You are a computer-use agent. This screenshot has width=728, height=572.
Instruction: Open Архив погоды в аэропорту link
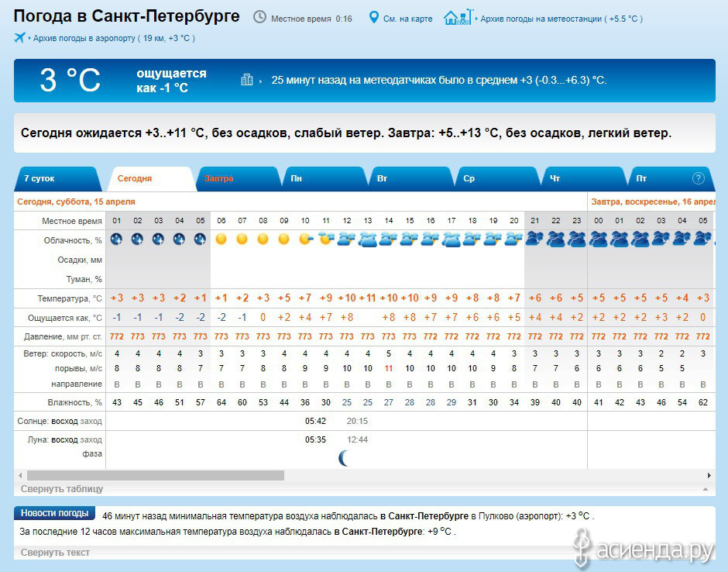point(114,38)
